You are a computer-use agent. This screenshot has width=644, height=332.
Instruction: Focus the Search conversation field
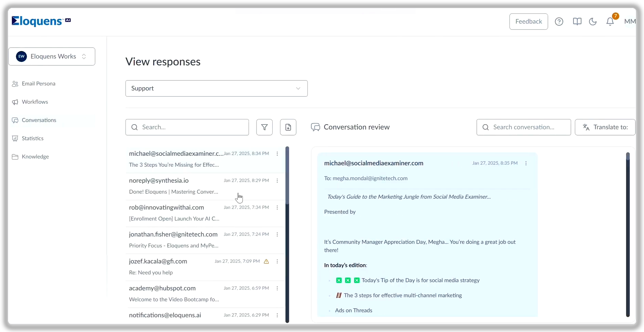point(524,127)
